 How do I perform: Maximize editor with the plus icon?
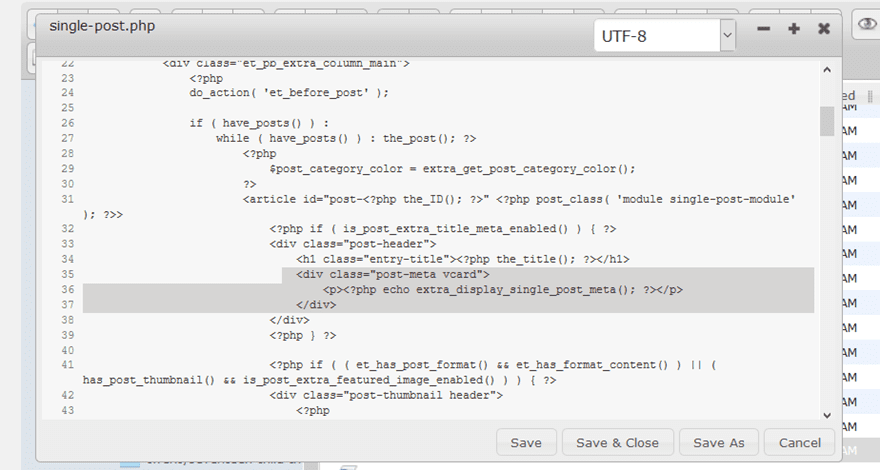[794, 29]
